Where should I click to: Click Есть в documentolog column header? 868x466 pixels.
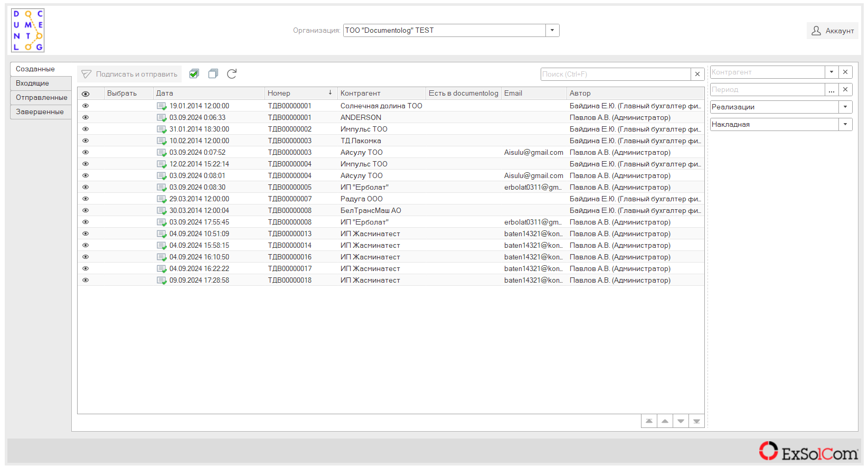(463, 93)
